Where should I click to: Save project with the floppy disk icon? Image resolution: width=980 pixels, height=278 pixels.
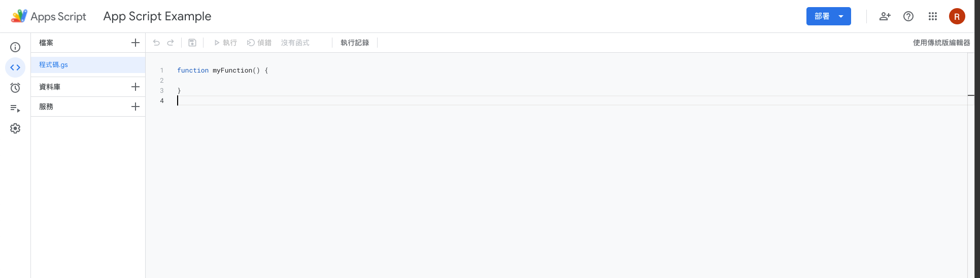tap(192, 43)
